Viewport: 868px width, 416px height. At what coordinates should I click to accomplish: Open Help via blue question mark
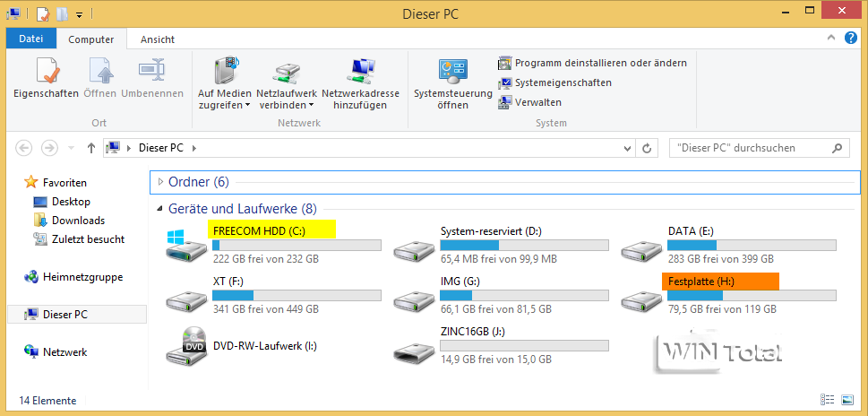[x=850, y=39]
